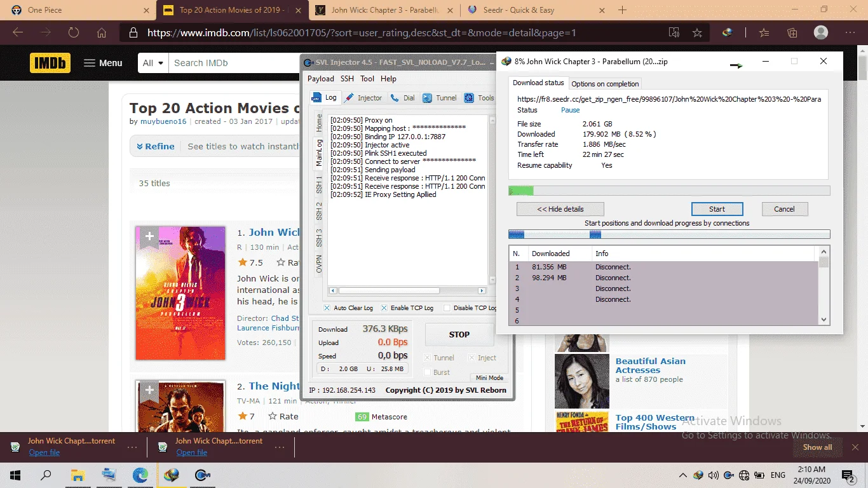
Task: Open File Explorer from taskbar
Action: [78, 475]
